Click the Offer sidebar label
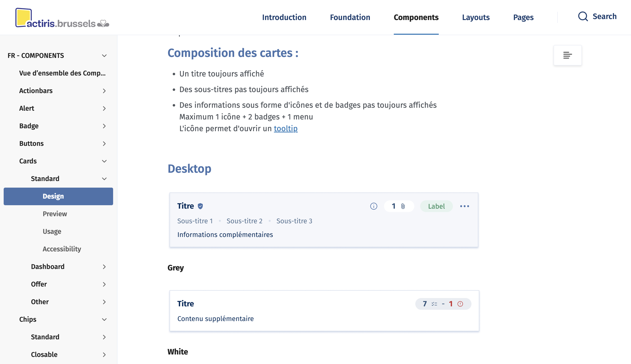 [x=39, y=284]
